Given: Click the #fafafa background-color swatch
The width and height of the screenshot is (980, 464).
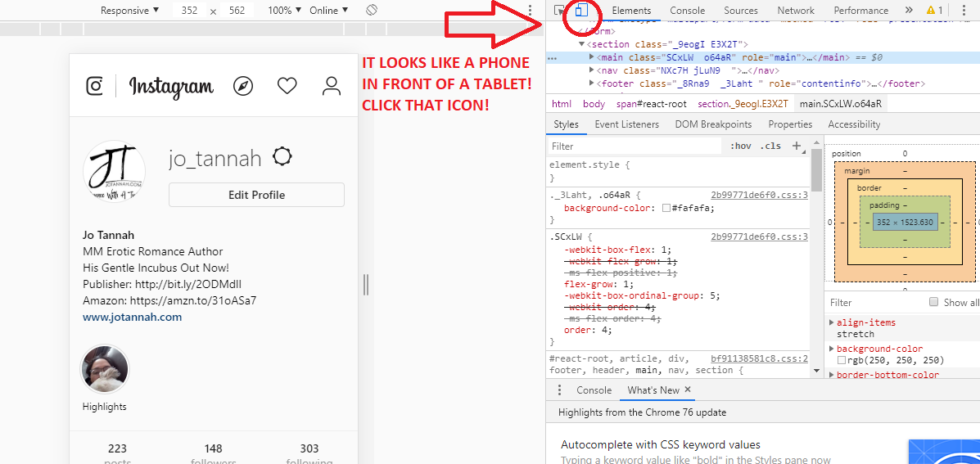Looking at the screenshot, I should coord(666,208).
